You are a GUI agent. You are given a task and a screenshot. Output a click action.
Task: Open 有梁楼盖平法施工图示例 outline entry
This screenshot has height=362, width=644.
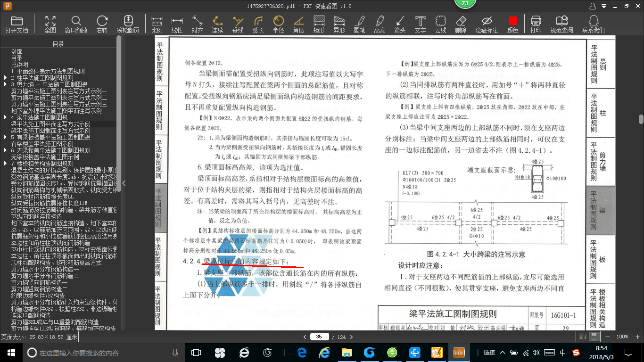tap(42, 144)
